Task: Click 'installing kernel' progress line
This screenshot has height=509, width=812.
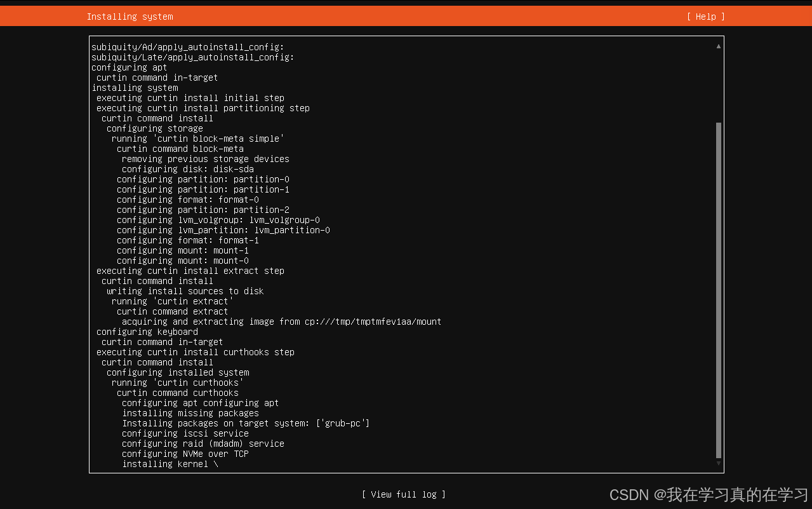Action: [170, 464]
